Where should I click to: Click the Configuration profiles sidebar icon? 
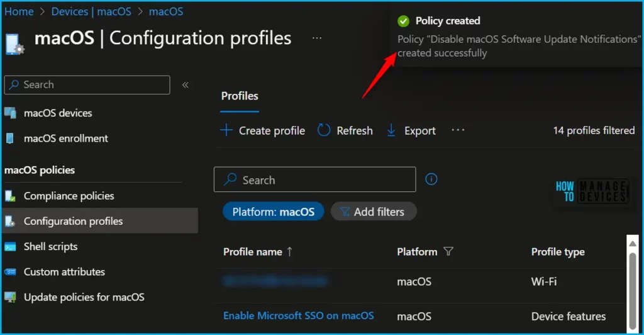click(10, 221)
